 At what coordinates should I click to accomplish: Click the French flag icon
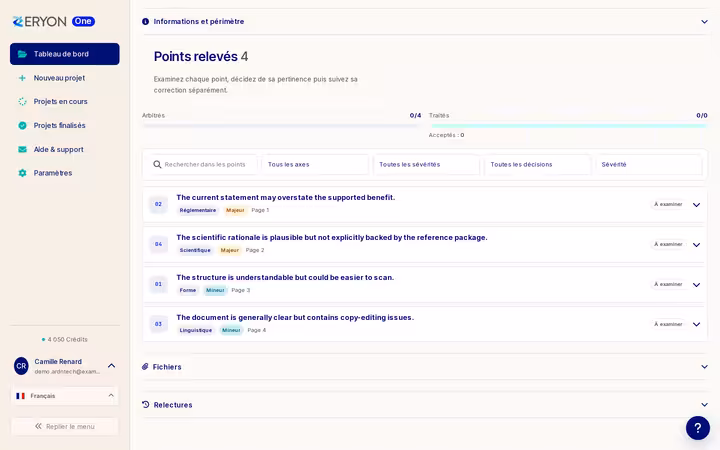pyautogui.click(x=21, y=396)
